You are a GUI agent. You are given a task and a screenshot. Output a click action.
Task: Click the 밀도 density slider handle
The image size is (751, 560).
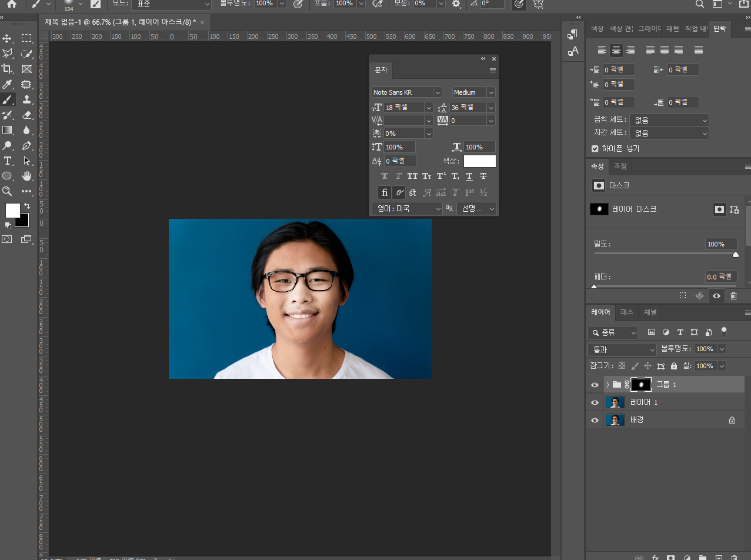tap(735, 255)
